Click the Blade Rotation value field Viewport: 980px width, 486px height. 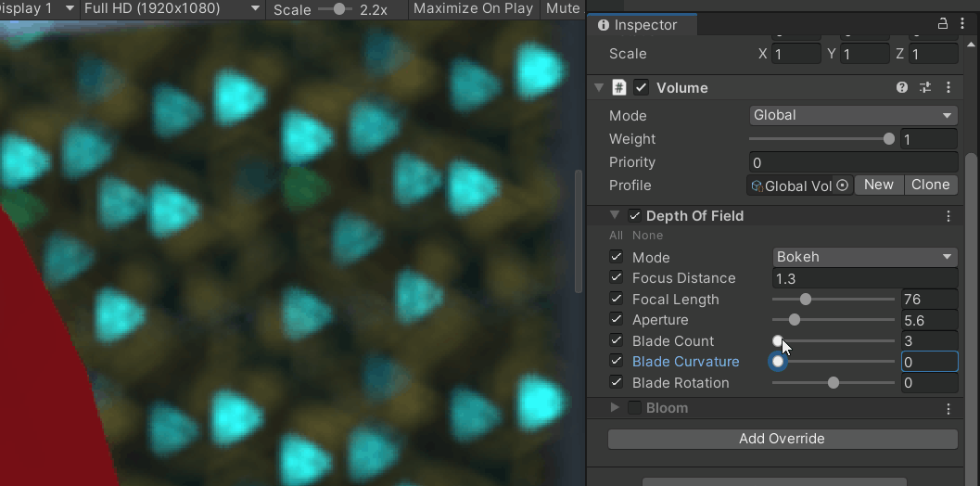click(929, 383)
